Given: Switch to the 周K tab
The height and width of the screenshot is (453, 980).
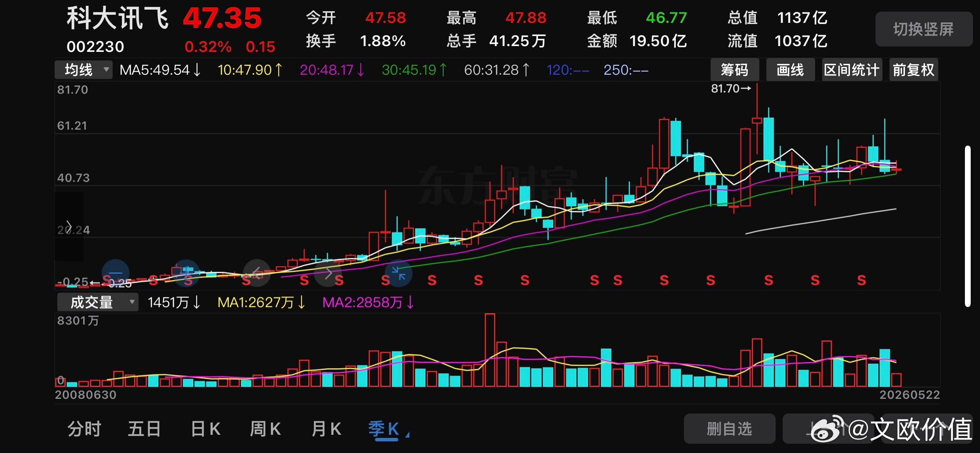Looking at the screenshot, I should [266, 429].
